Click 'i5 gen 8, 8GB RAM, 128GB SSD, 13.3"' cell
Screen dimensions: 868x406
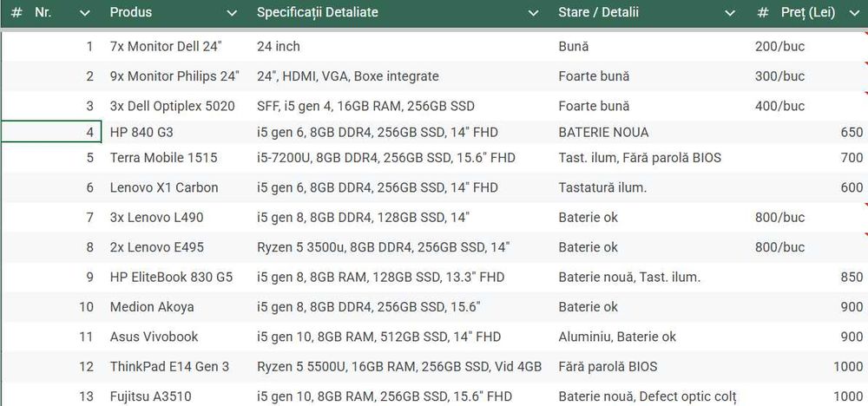tap(380, 277)
